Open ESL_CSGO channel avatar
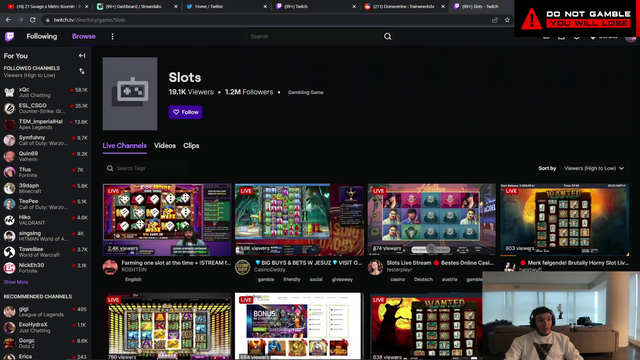This screenshot has height=360, width=640. tap(9, 108)
